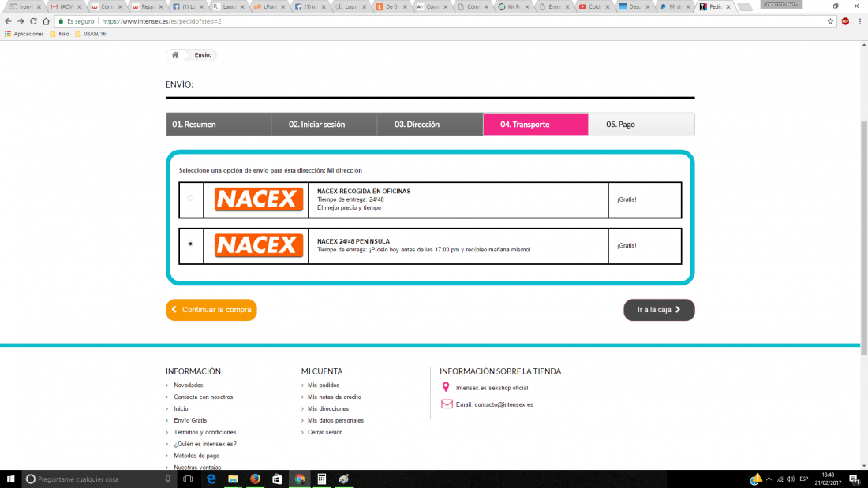Click the secure padlock site info icon

(62, 21)
